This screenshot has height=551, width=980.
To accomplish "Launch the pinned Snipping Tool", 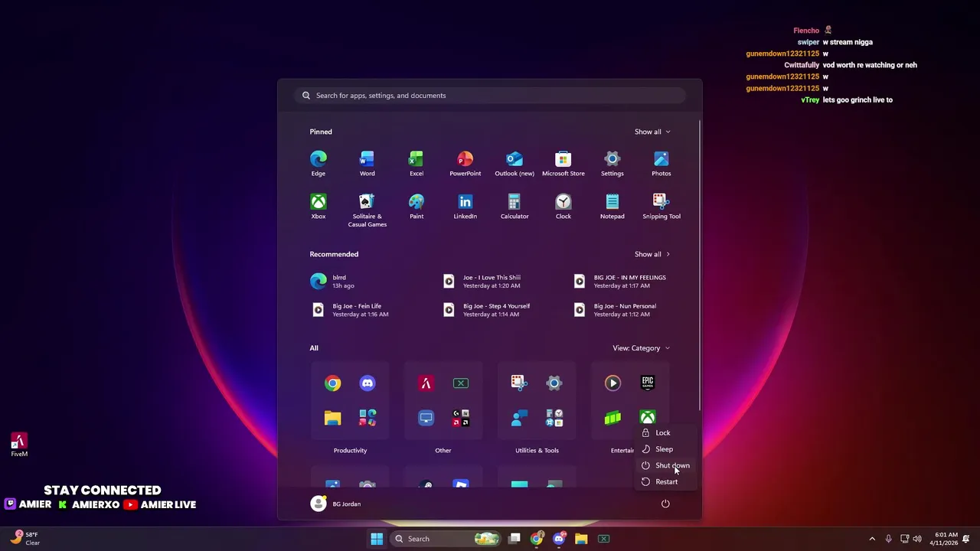I will (x=661, y=206).
